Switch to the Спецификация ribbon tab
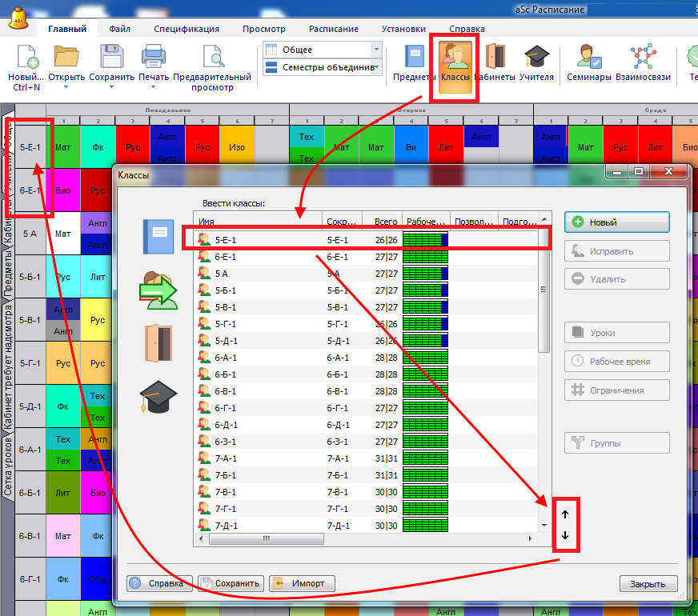The width and height of the screenshot is (698, 616). pyautogui.click(x=187, y=29)
